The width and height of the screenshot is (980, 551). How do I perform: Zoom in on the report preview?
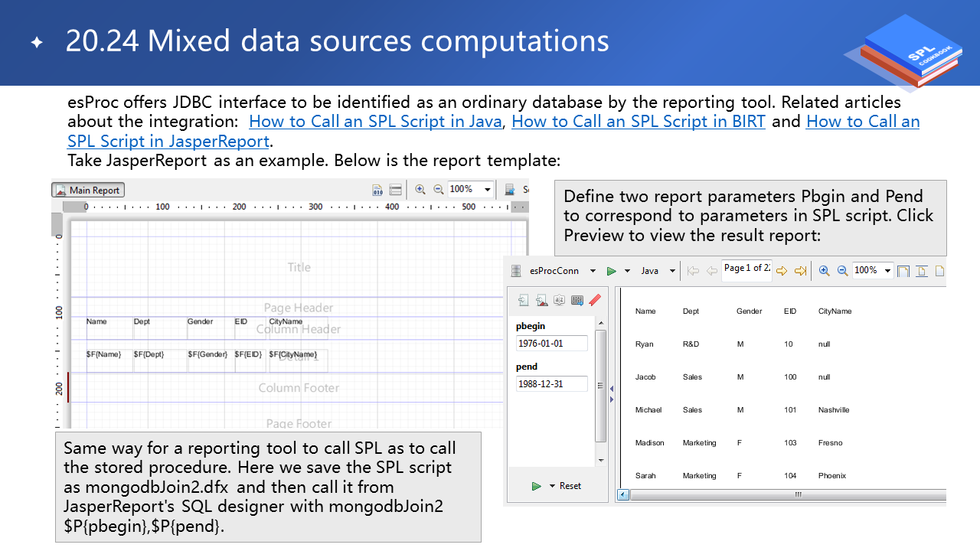point(824,271)
